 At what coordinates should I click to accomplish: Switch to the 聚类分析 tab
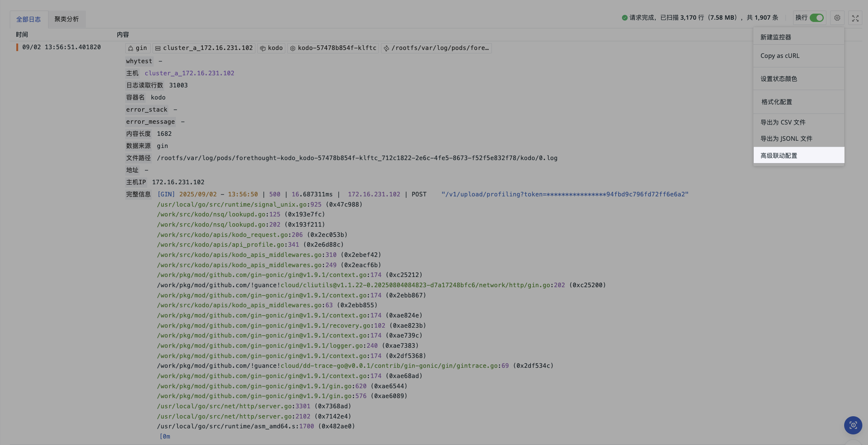pyautogui.click(x=67, y=19)
